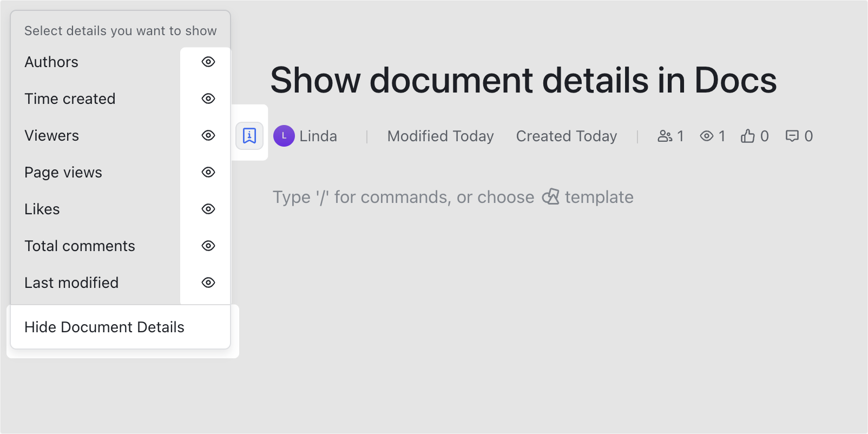Click the document details bookmark icon

[x=249, y=135]
